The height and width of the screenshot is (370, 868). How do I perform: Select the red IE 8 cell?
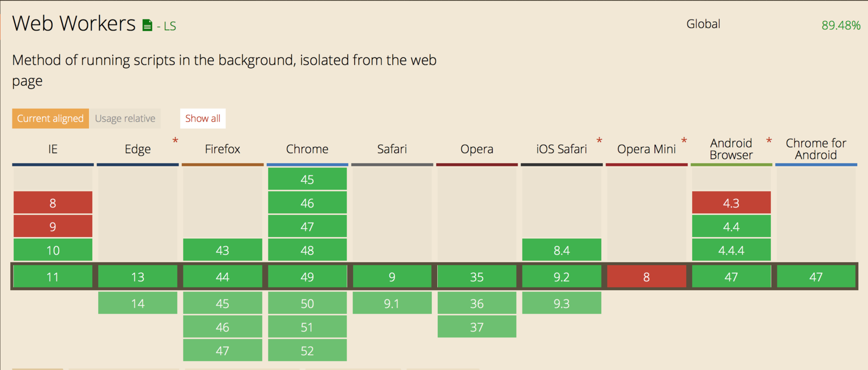click(53, 203)
